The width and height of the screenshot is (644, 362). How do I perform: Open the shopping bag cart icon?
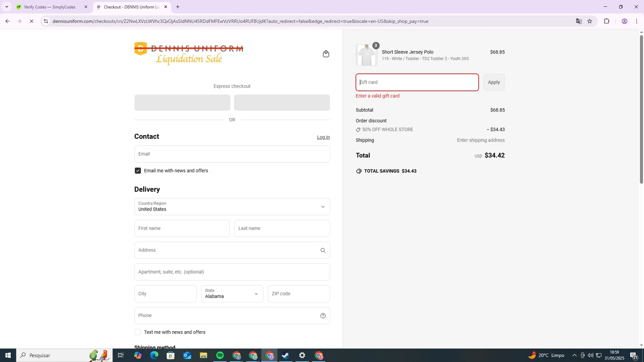point(326,54)
